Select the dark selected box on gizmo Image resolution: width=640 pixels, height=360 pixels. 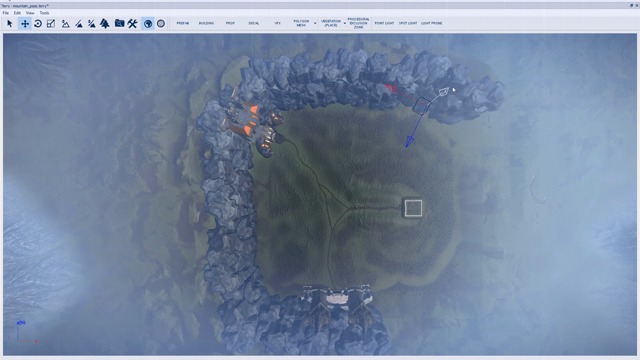pos(421,105)
